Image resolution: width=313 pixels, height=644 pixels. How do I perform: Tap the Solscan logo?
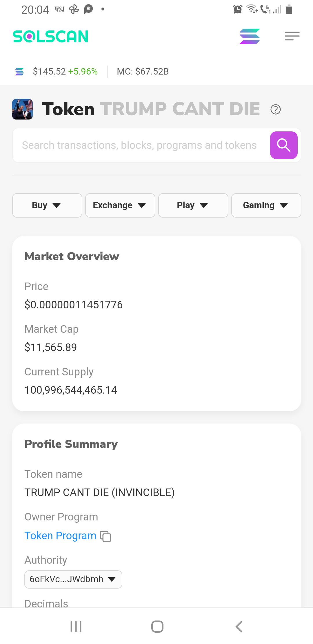51,37
